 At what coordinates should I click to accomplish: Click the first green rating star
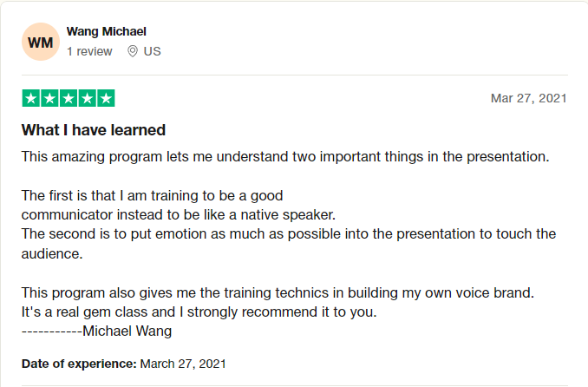point(30,98)
